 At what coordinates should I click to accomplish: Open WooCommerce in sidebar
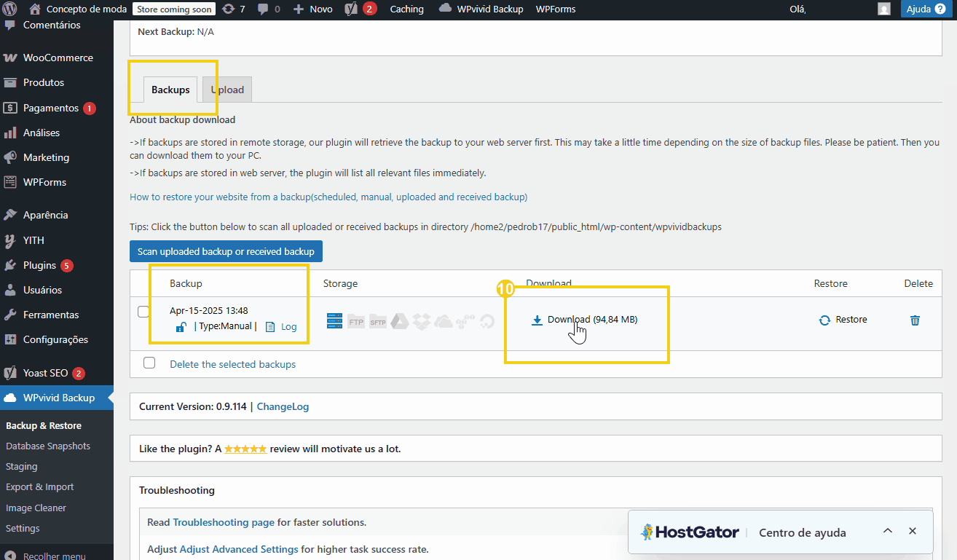[x=57, y=58]
